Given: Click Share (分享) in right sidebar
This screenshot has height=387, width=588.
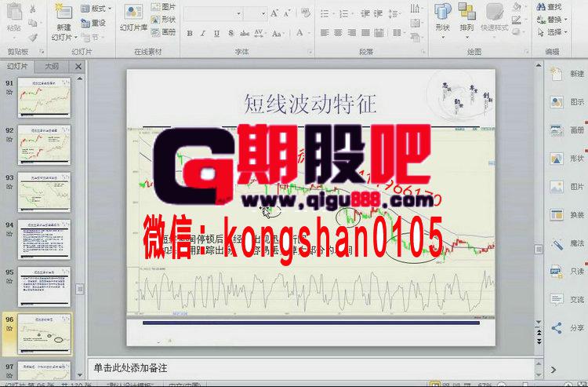Looking at the screenshot, I should [567, 328].
